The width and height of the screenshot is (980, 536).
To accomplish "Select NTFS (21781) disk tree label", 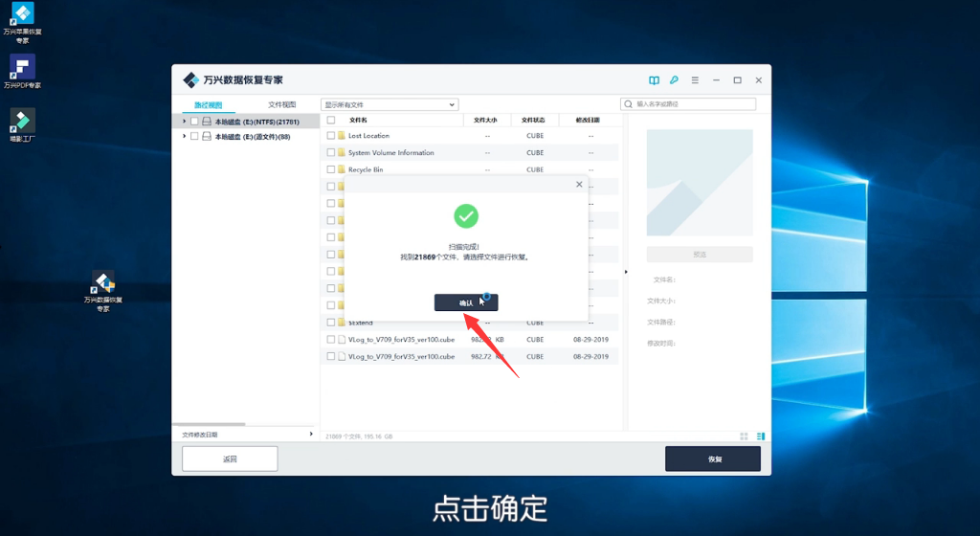I will tap(256, 122).
